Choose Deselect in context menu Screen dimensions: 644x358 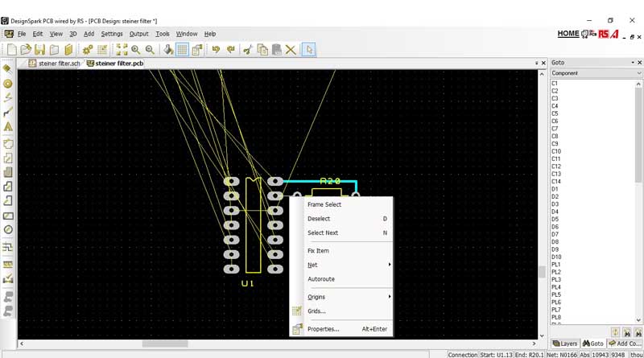(341, 219)
